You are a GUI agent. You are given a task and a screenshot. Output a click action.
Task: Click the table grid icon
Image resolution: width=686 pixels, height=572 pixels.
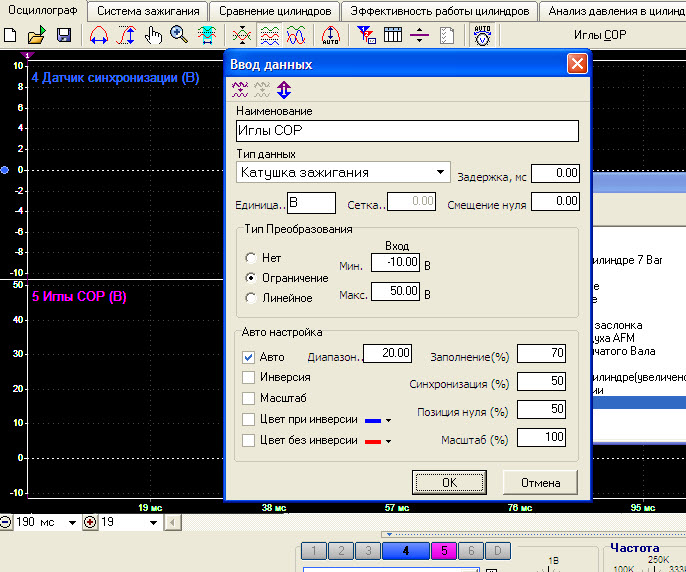click(x=393, y=35)
